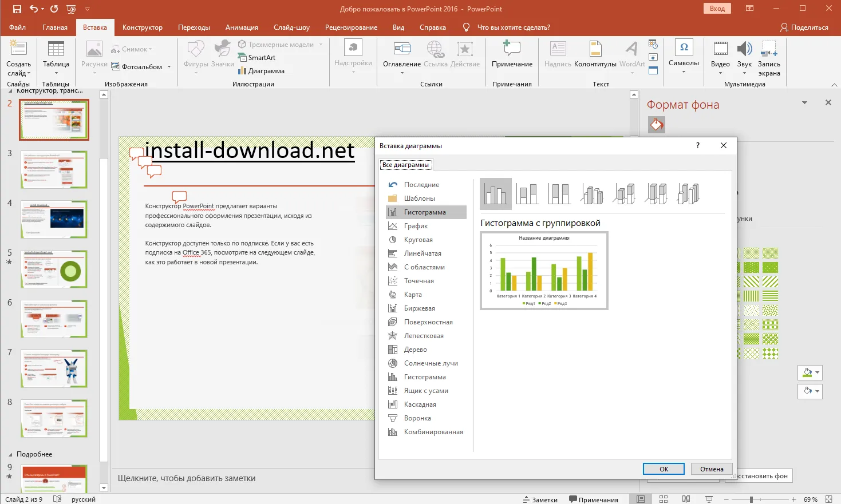Expand the Фотоальбом dropdown arrow
The width and height of the screenshot is (841, 504).
pyautogui.click(x=169, y=67)
